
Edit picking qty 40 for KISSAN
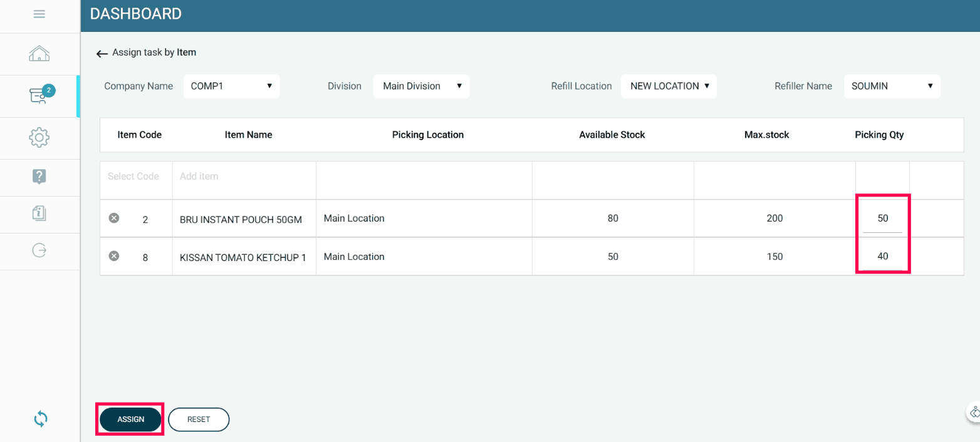click(883, 256)
